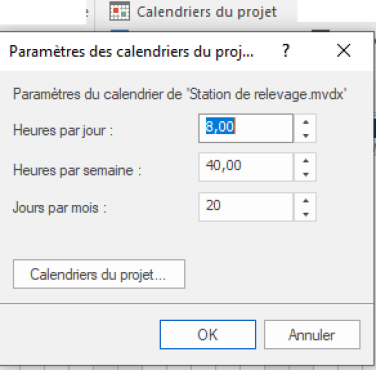Image resolution: width=376 pixels, height=370 pixels.
Task: Click the Heures par semaine input field
Action: point(246,167)
